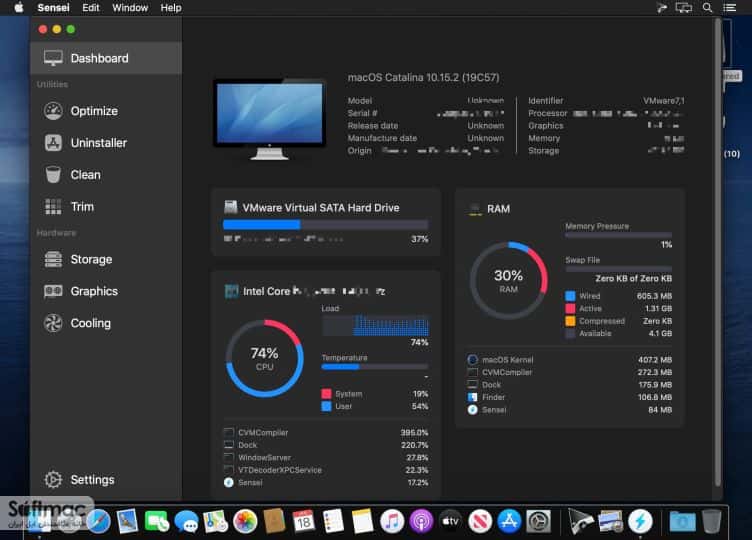
Task: Open the Window menu
Action: coord(130,8)
